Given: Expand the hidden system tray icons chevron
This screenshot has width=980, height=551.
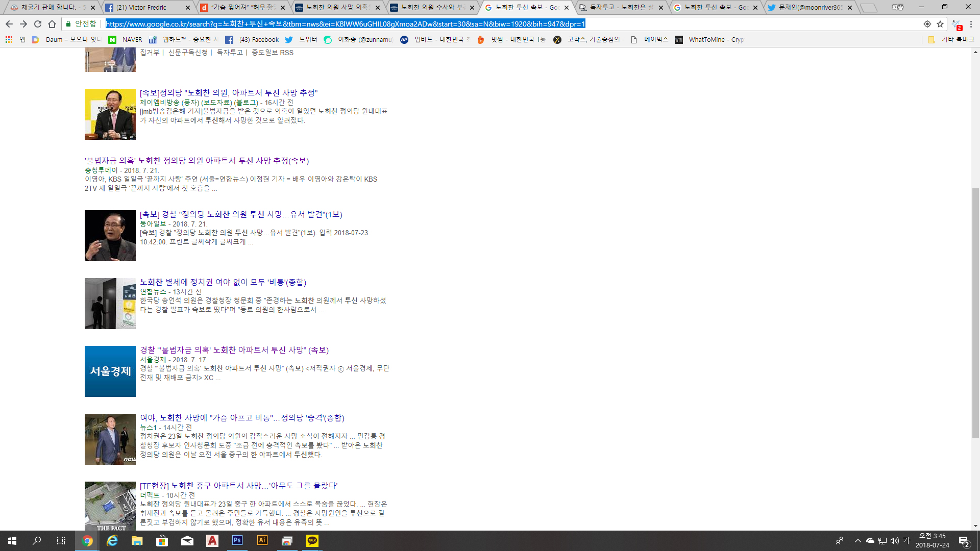Looking at the screenshot, I should click(858, 541).
